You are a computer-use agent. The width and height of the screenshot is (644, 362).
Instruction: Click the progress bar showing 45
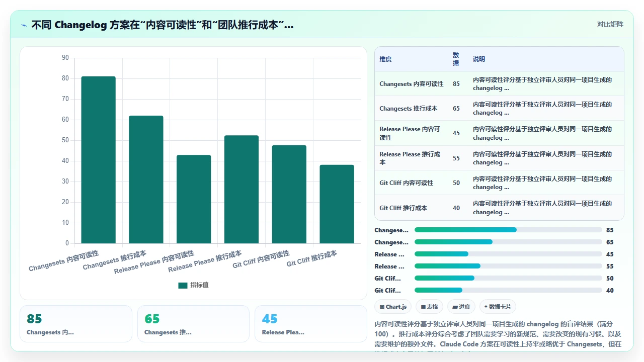508,254
